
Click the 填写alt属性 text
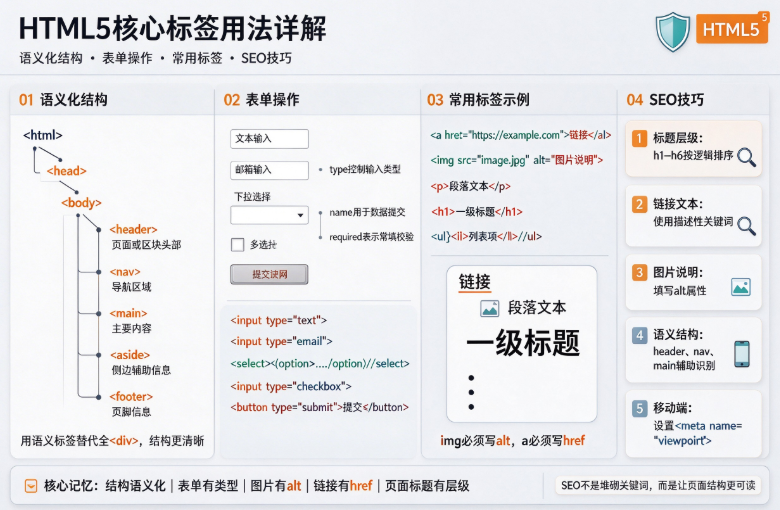tap(680, 291)
